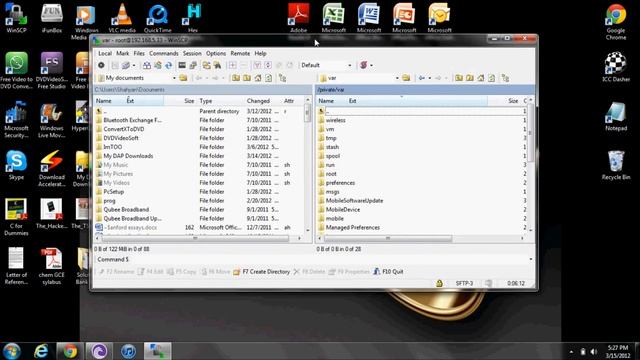This screenshot has width=640, height=360.
Task: Expand the session icon dropdown arrow
Action: coord(371,65)
